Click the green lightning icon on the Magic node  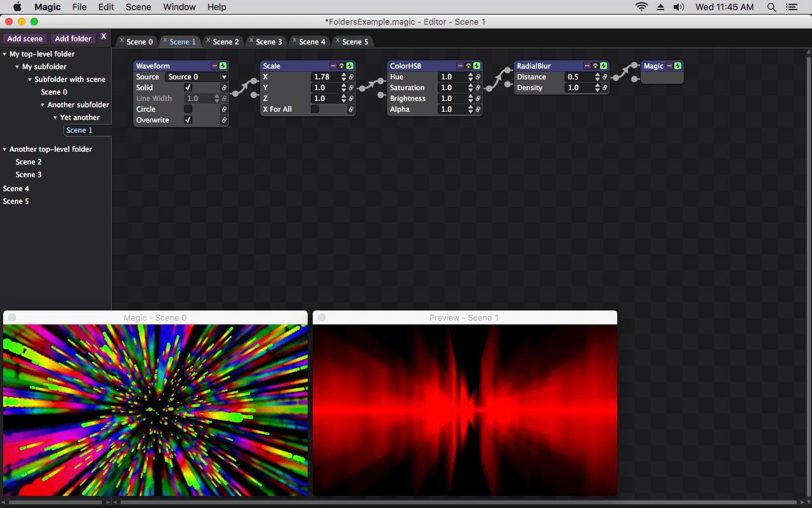pos(678,65)
